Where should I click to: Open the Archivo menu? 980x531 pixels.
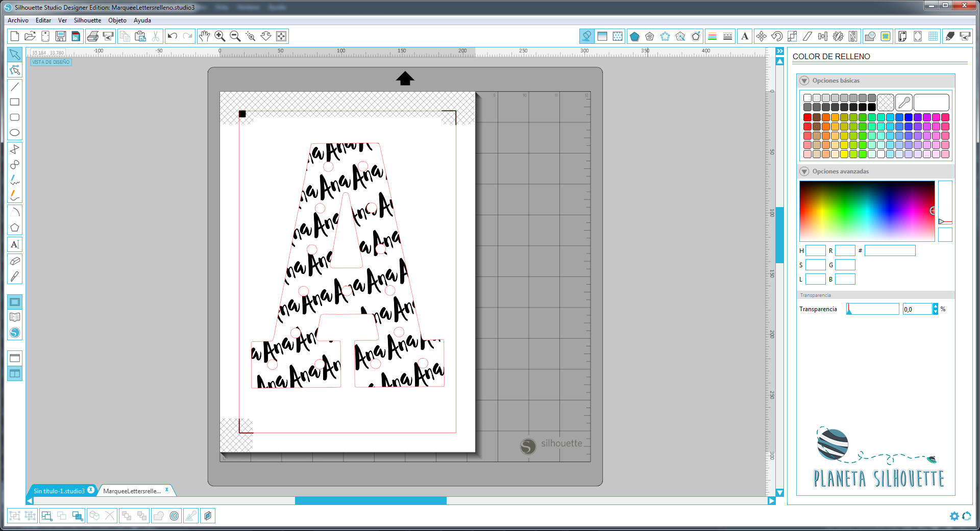18,20
